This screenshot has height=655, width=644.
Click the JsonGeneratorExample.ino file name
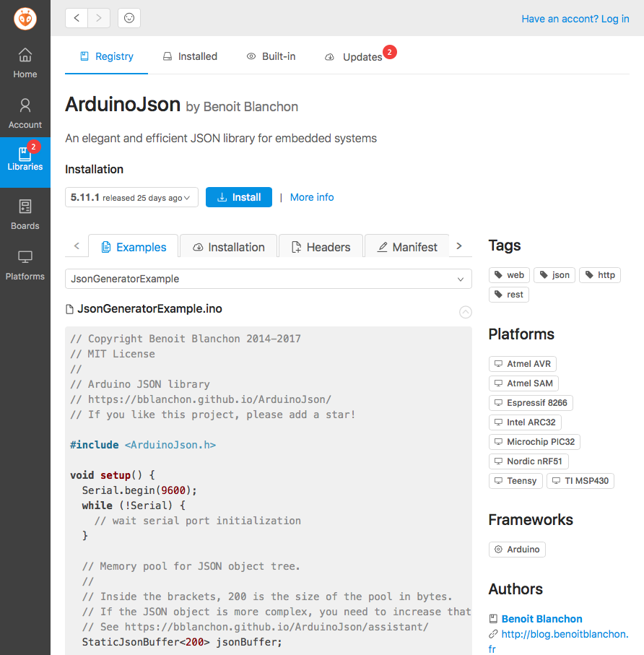coord(149,308)
